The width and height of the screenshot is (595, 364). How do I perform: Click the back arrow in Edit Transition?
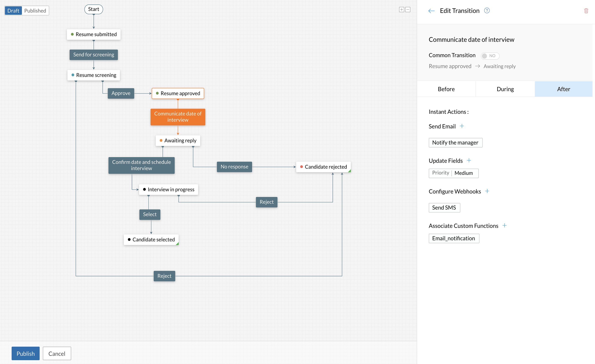coord(431,11)
